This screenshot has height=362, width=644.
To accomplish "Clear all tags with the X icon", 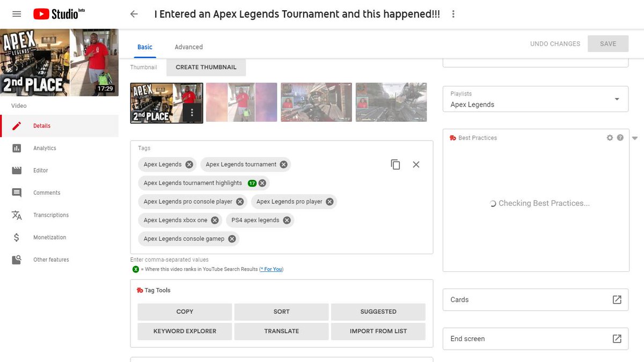I will pos(416,165).
